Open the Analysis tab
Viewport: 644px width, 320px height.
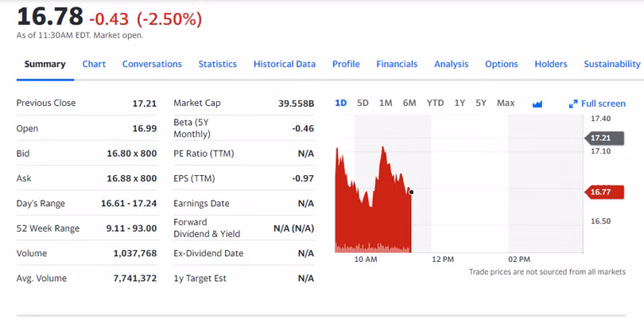pyautogui.click(x=451, y=64)
